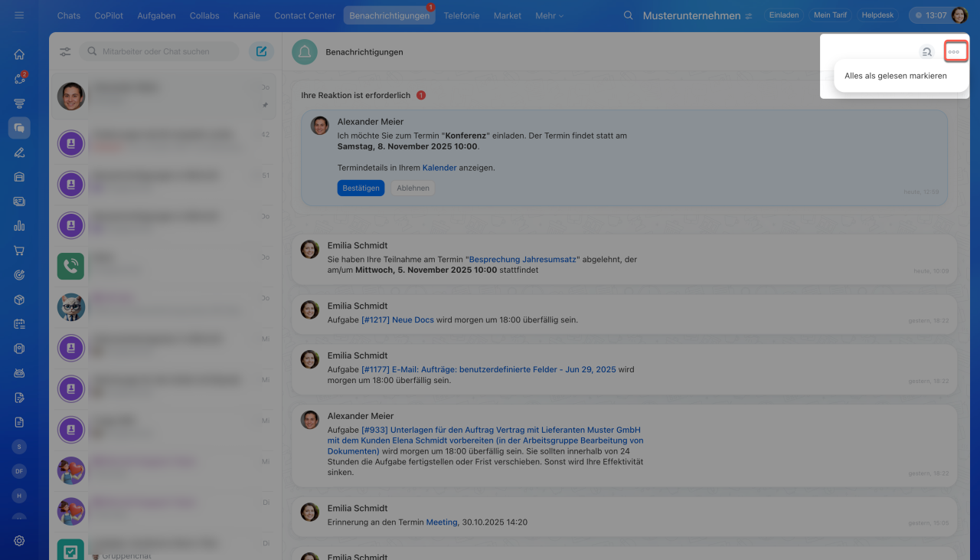This screenshot has width=980, height=560.
Task: Click the switch icon next to Musterunternehmen
Action: point(748,15)
